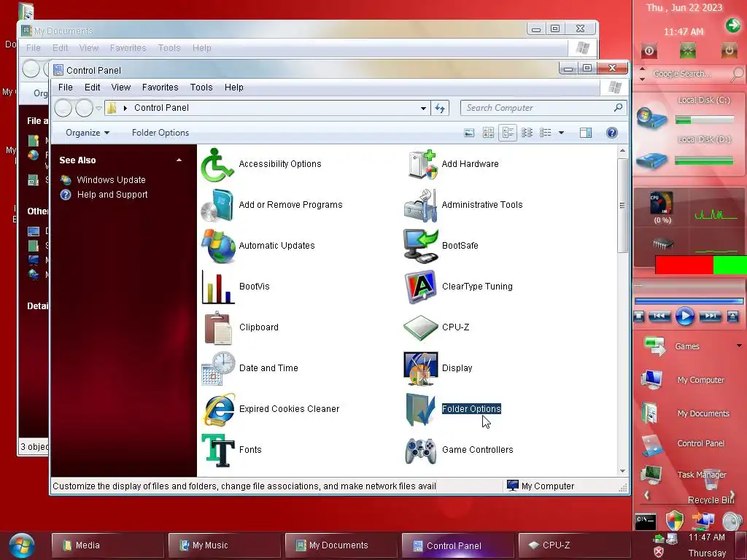
Task: Open the BootVis chart icon
Action: (217, 287)
